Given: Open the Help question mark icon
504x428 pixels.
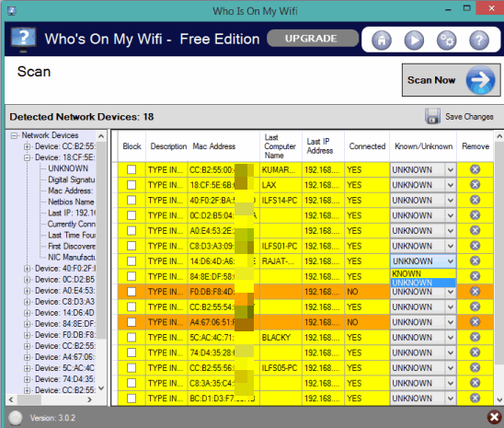Looking at the screenshot, I should (x=479, y=40).
